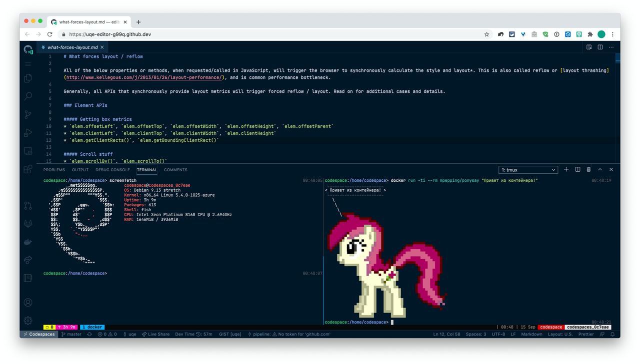640x364 pixels.
Task: Switch to the OUTPUT panel tab
Action: pyautogui.click(x=80, y=170)
